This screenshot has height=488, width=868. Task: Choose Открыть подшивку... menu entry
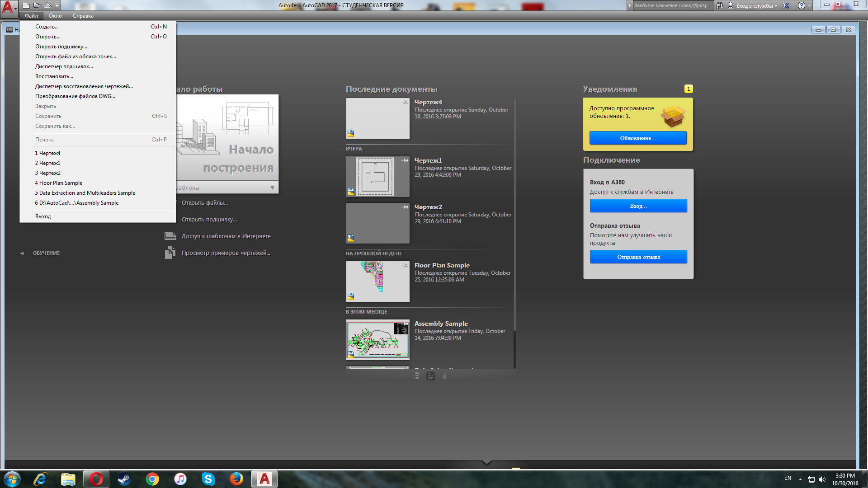click(x=98, y=47)
